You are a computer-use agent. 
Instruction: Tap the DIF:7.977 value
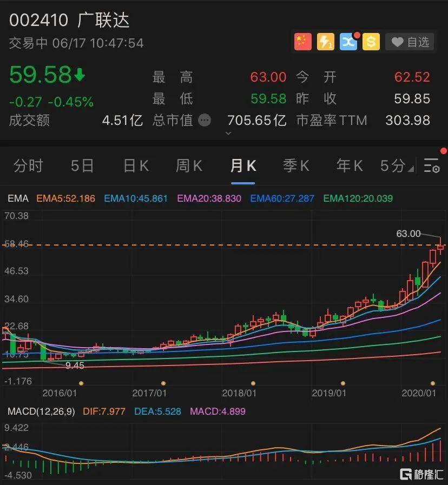point(104,411)
